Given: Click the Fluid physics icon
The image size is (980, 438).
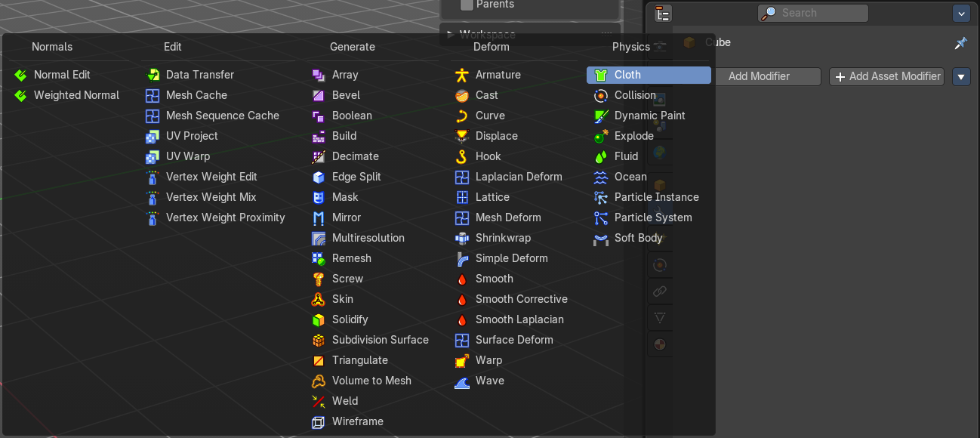Looking at the screenshot, I should [601, 156].
